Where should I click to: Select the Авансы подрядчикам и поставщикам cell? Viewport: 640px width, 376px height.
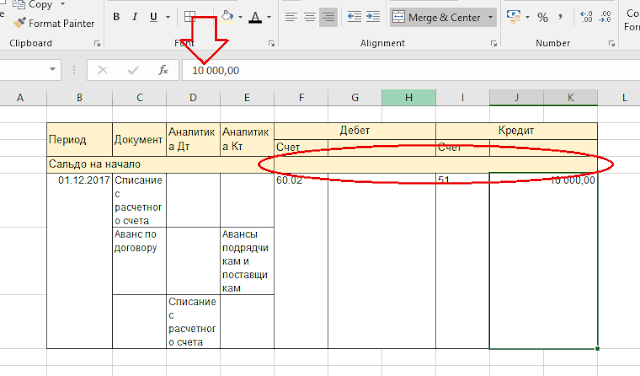[247, 261]
